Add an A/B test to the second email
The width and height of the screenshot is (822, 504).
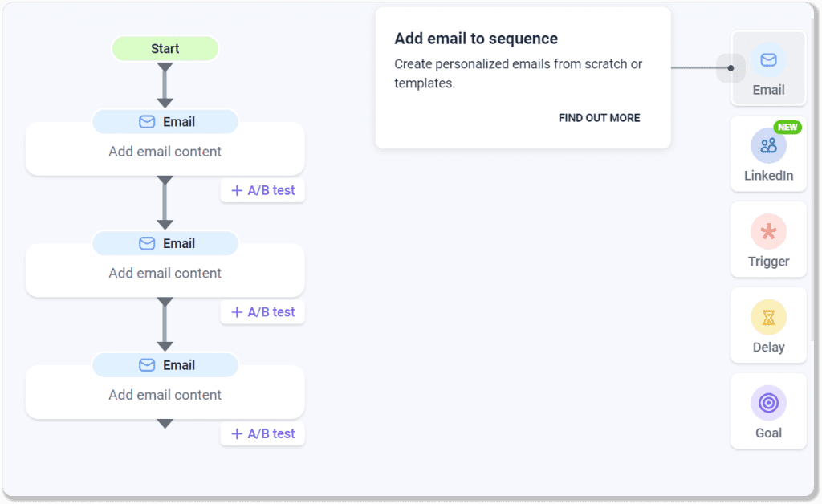point(262,311)
